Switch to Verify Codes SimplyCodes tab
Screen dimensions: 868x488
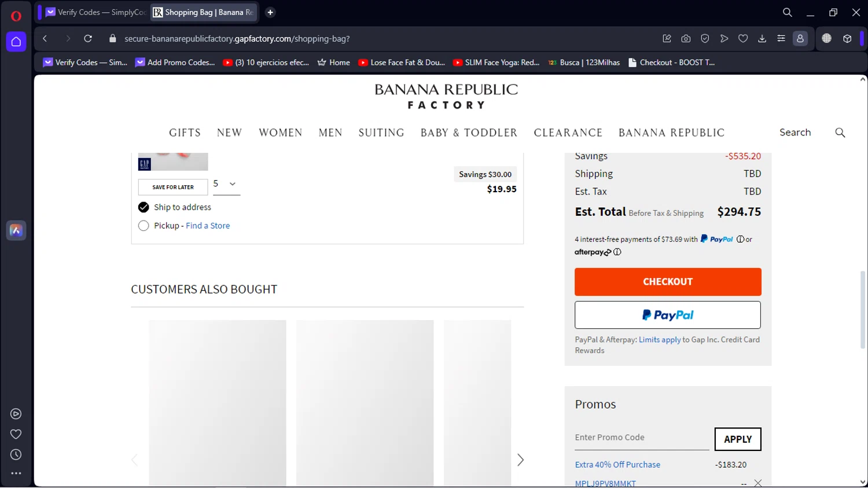point(95,12)
